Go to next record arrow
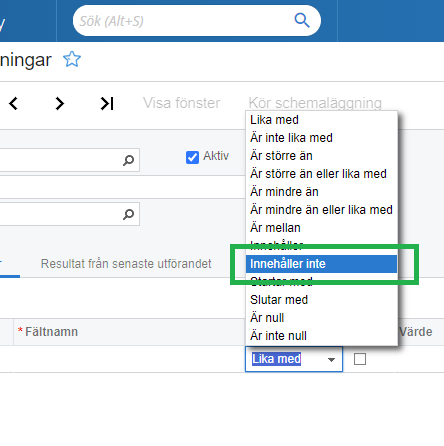 click(60, 103)
